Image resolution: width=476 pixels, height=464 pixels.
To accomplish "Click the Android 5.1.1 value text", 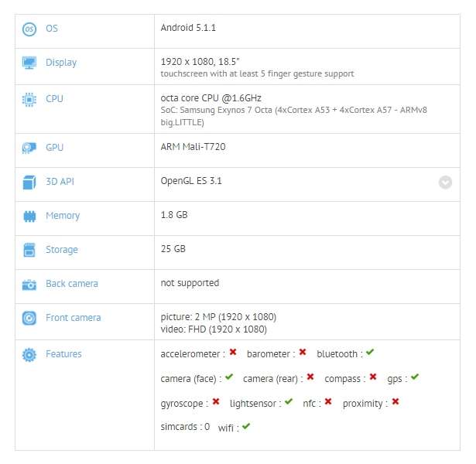I will pos(188,28).
